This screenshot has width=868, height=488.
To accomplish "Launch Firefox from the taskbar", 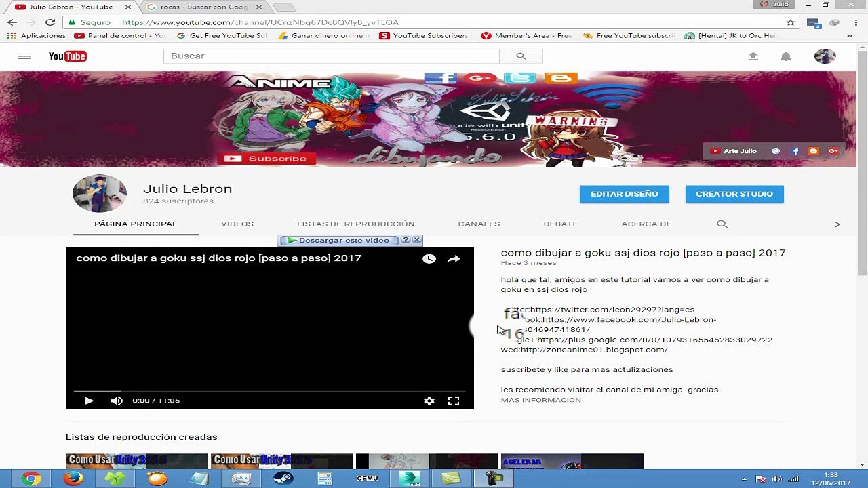I will pos(73,479).
